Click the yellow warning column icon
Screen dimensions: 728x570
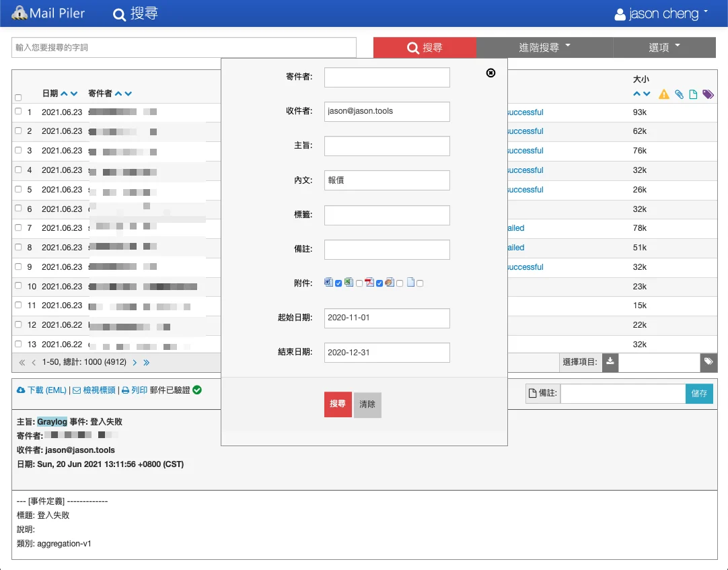click(x=664, y=94)
